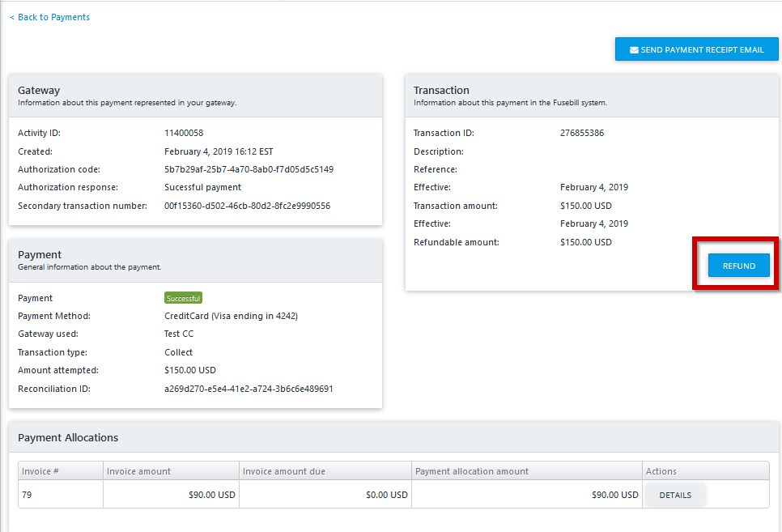782x532 pixels.
Task: Click the green Successful status badge
Action: click(x=183, y=298)
